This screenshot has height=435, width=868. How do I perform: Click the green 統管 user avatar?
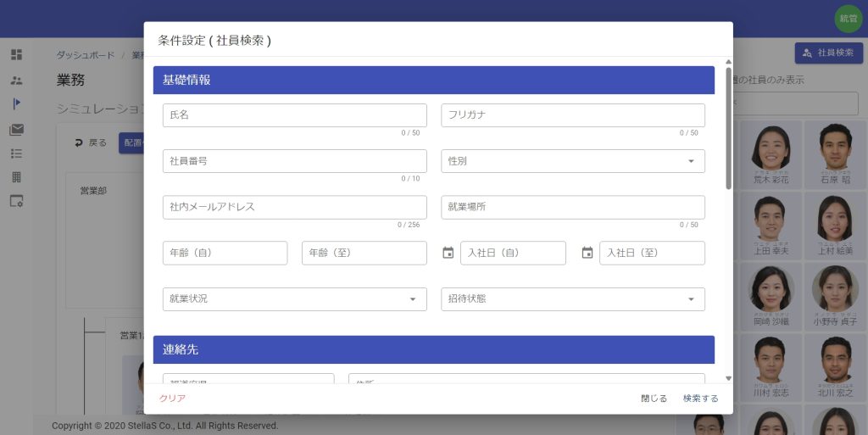pyautogui.click(x=848, y=19)
